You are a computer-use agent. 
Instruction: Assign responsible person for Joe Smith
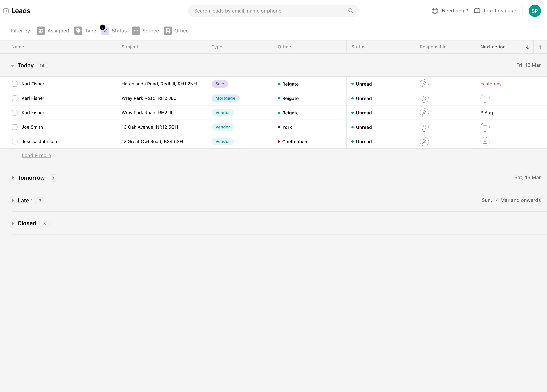[424, 127]
